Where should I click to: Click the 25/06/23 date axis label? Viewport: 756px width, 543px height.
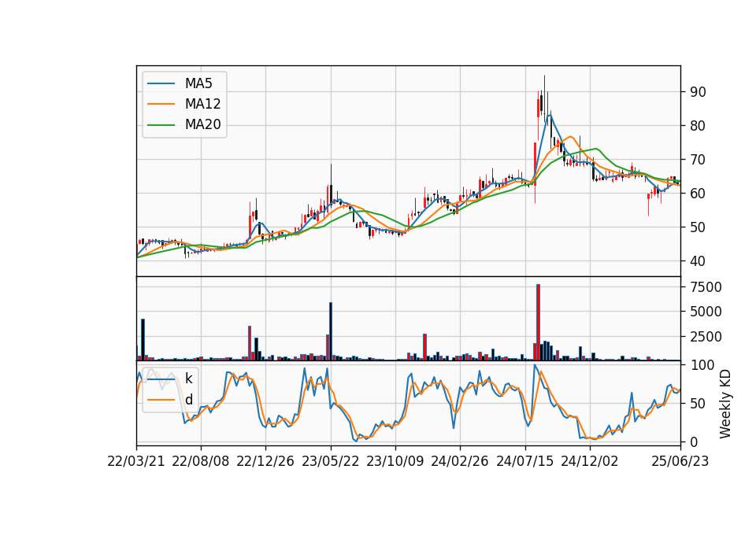[680, 461]
